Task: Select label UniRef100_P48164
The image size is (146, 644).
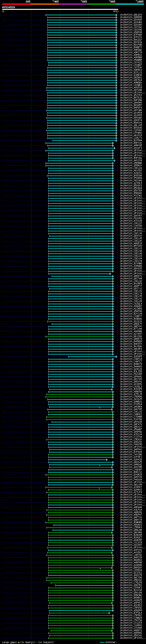Action: [131, 480]
